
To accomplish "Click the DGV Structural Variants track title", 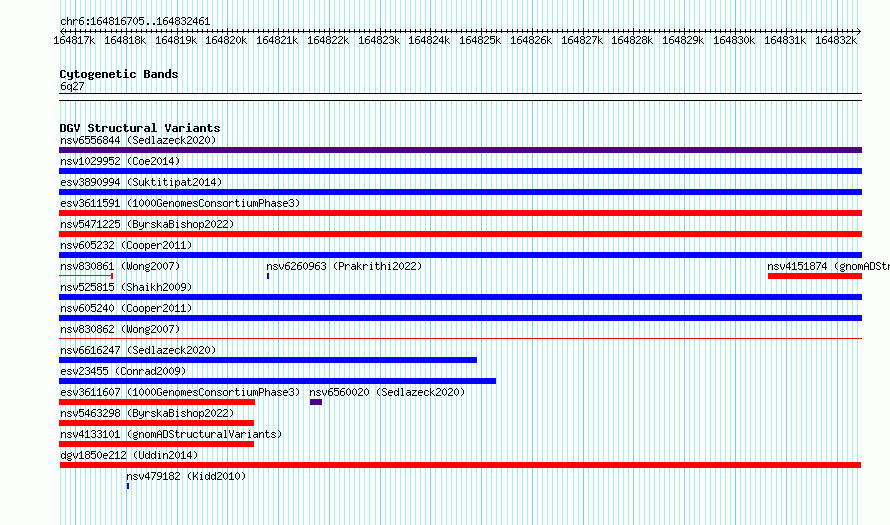I will [140, 128].
